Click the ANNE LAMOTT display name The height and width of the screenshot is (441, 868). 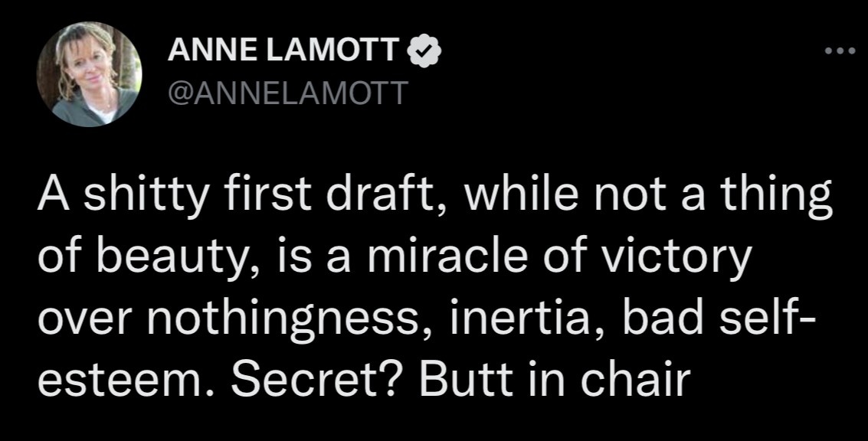pos(283,52)
